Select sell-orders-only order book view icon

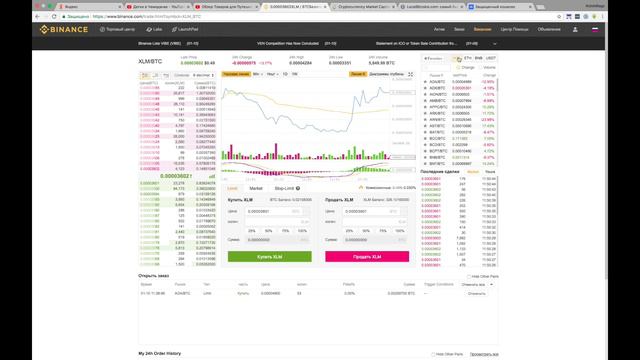click(166, 75)
